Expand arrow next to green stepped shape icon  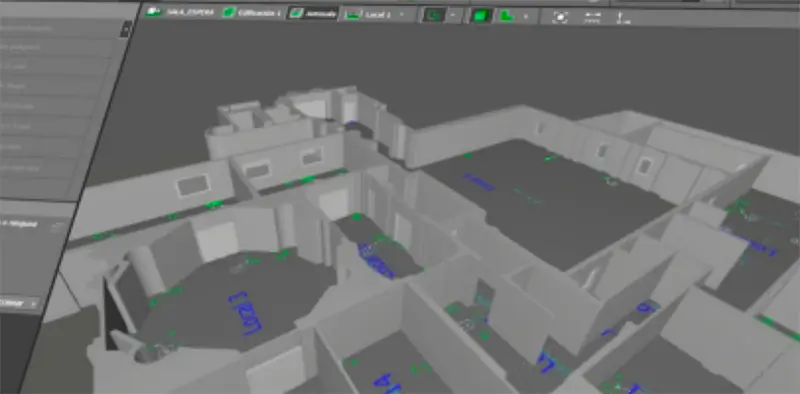[x=526, y=16]
